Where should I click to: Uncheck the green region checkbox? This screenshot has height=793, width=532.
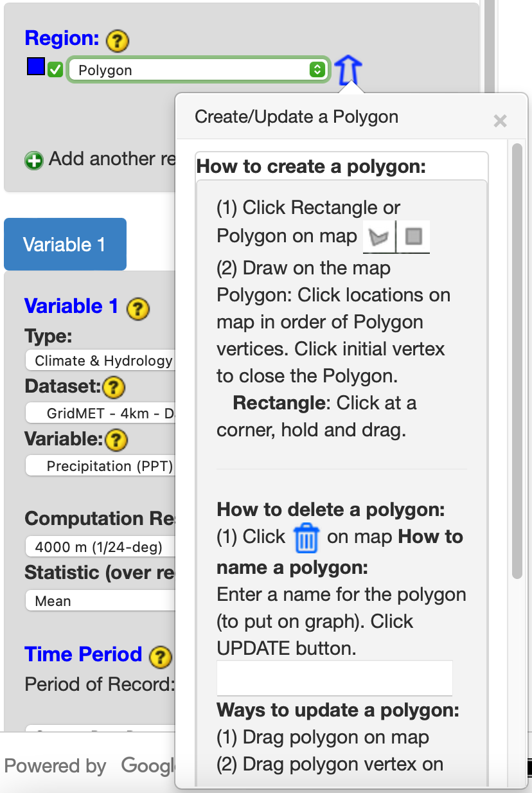pyautogui.click(x=55, y=69)
